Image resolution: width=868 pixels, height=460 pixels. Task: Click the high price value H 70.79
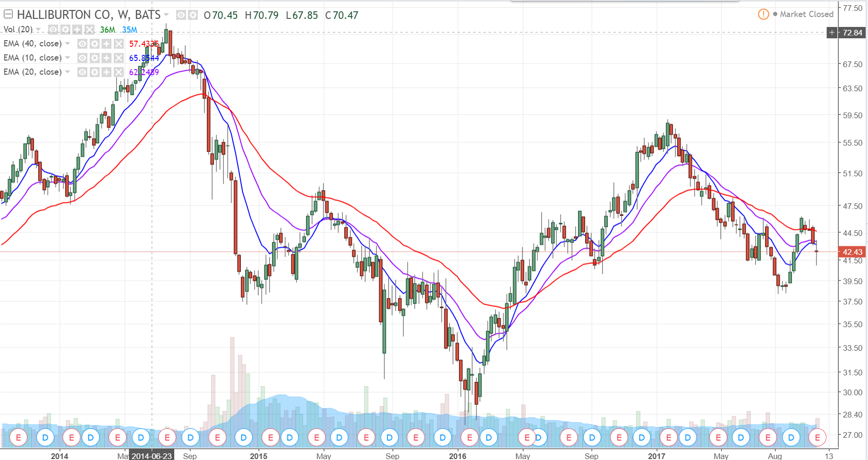tap(262, 15)
